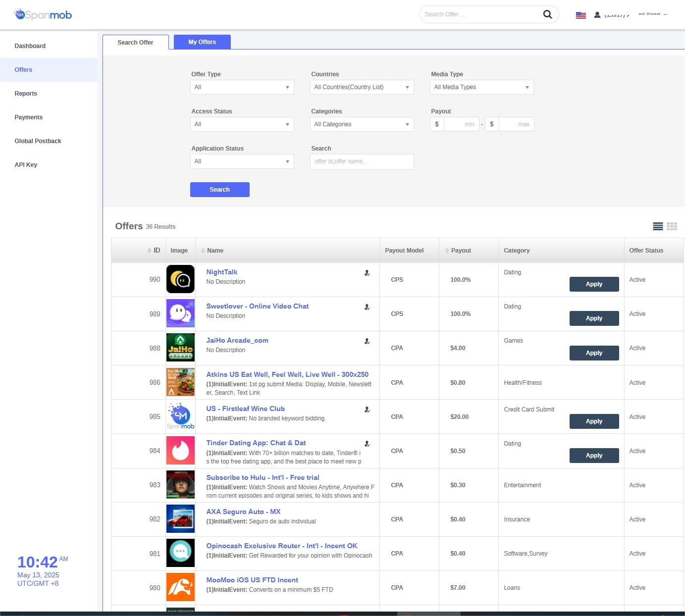685x616 pixels.
Task: Open Payments in sidebar menu
Action: pos(49,117)
